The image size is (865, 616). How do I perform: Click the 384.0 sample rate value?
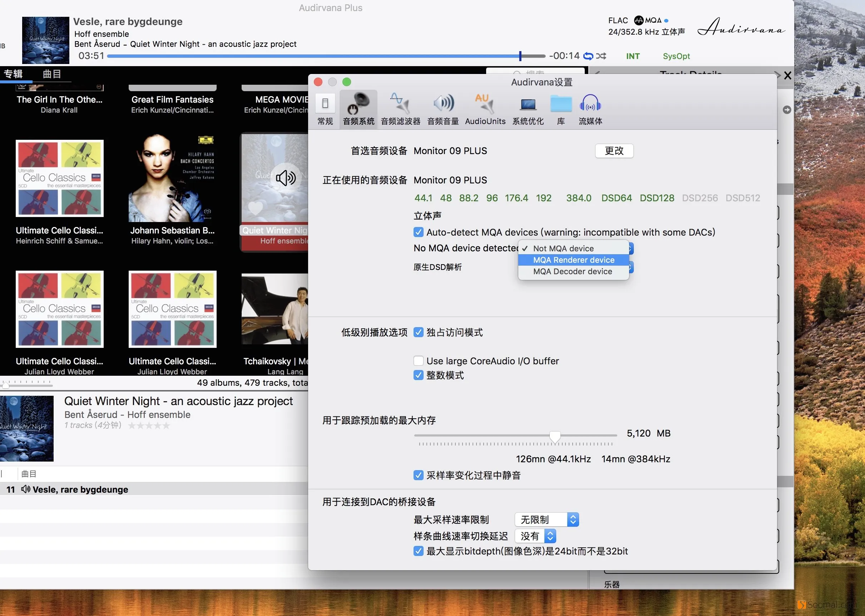click(579, 198)
